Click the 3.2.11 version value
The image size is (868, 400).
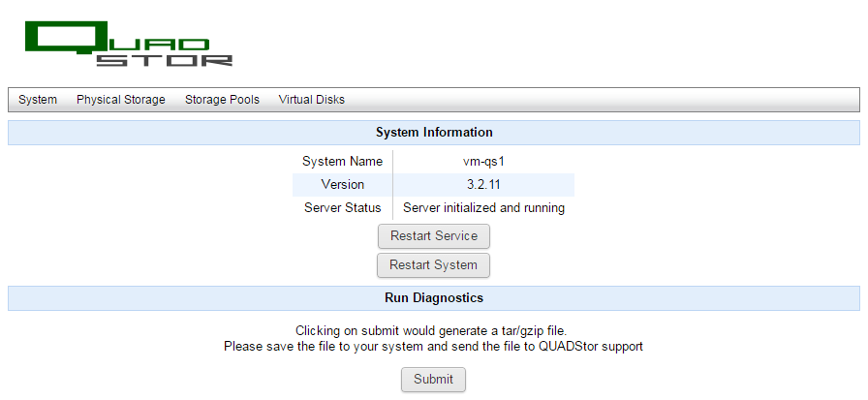click(483, 185)
